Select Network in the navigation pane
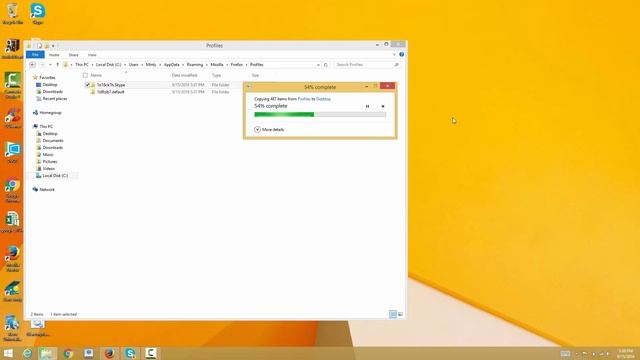This screenshot has height=360, width=640. [47, 190]
